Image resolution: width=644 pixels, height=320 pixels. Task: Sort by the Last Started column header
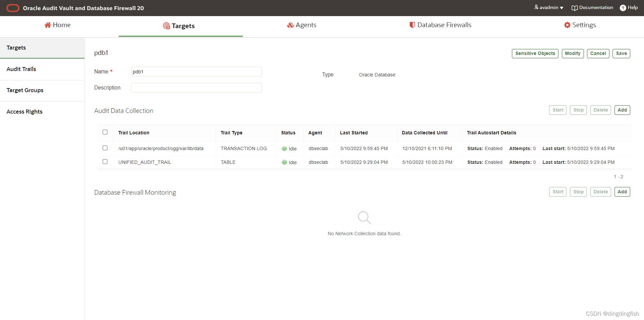[x=354, y=133]
